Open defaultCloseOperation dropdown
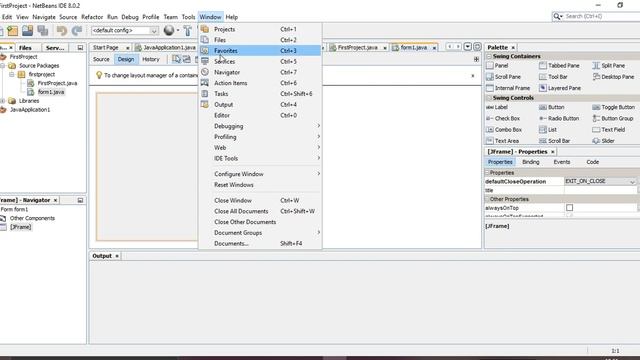 pyautogui.click(x=632, y=182)
